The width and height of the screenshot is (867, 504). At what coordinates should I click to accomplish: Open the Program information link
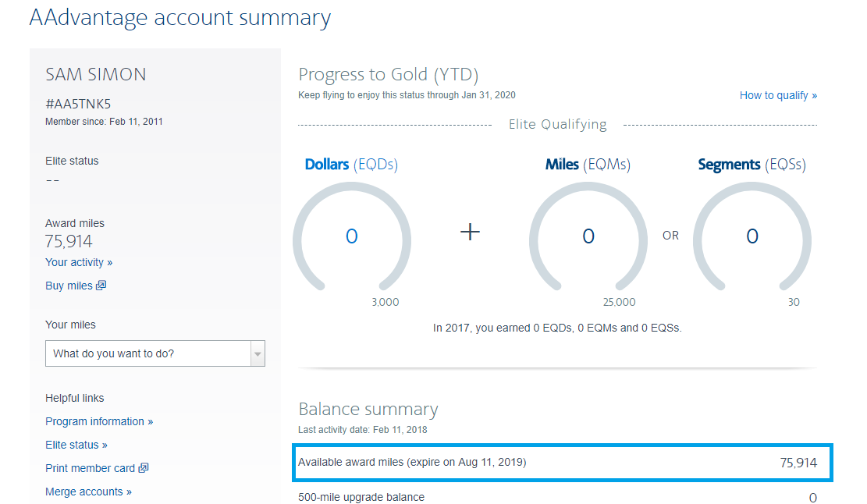[x=99, y=421]
